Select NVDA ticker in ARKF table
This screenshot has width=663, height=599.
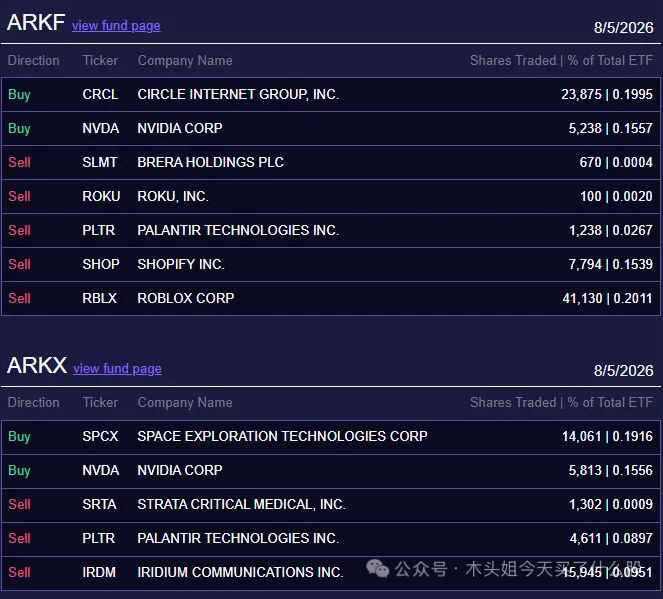pos(101,128)
